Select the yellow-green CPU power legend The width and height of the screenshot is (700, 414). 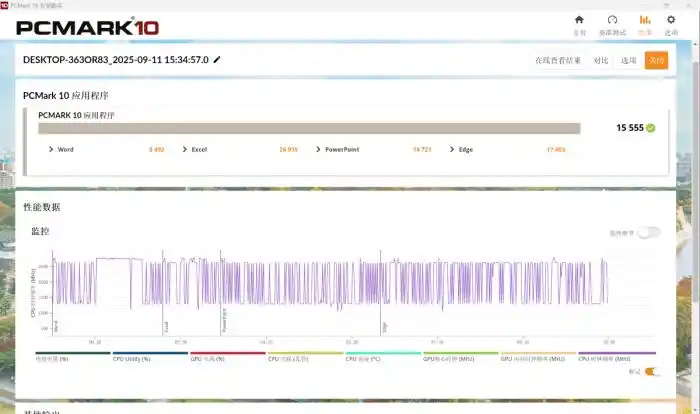tap(305, 356)
